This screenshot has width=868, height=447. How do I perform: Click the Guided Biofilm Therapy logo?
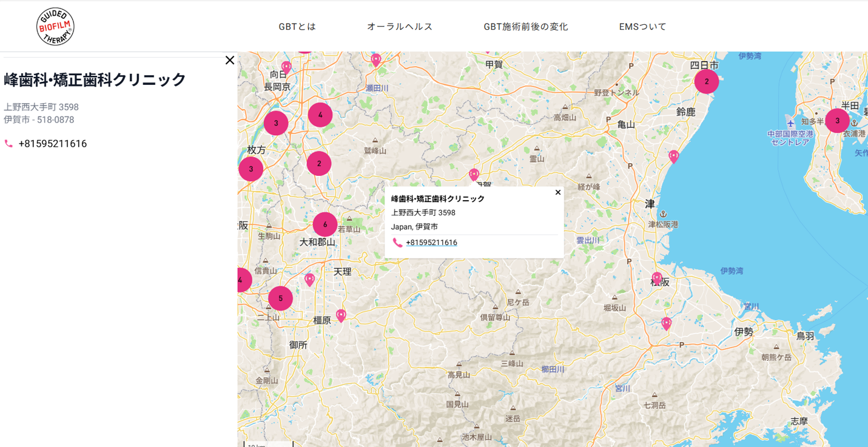point(55,27)
